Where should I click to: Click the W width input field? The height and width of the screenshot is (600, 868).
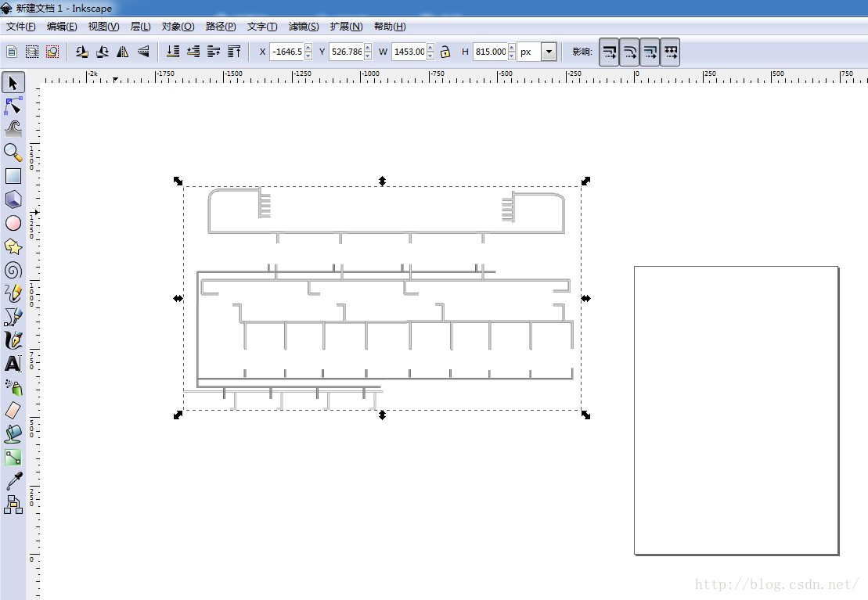tap(409, 52)
